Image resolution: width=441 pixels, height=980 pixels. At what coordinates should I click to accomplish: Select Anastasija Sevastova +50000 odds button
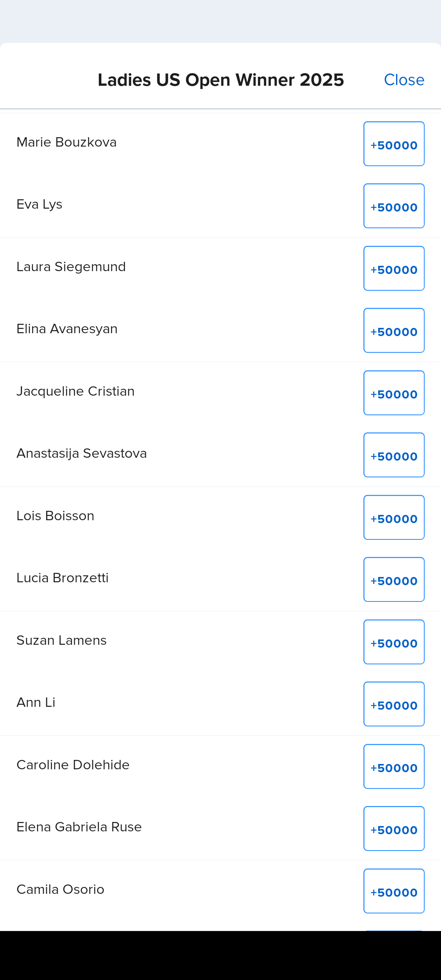(x=394, y=455)
